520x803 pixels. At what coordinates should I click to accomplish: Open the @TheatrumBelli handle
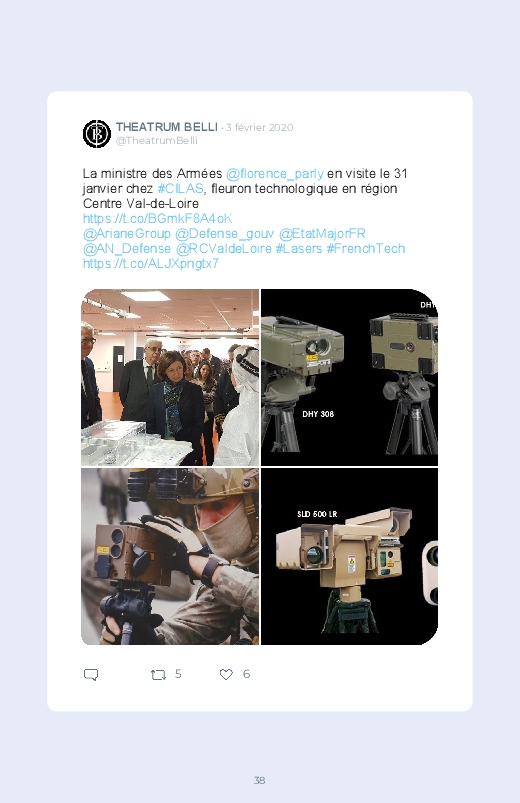157,141
